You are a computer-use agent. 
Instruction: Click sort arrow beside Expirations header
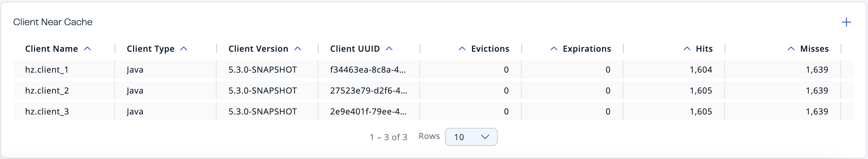(554, 49)
